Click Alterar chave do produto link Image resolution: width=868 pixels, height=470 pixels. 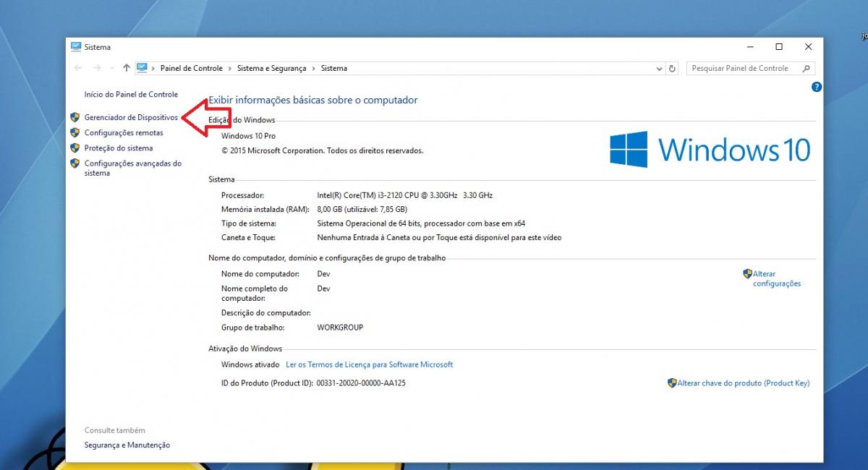pyautogui.click(x=744, y=383)
